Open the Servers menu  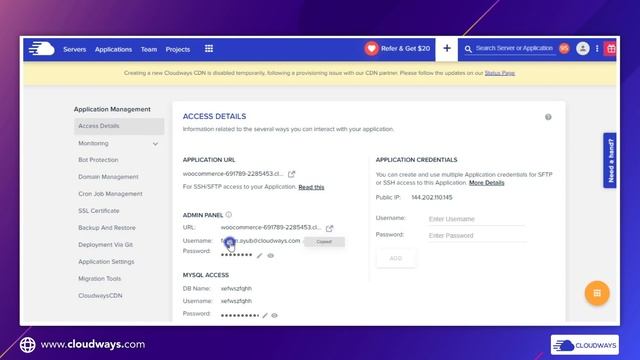75,49
